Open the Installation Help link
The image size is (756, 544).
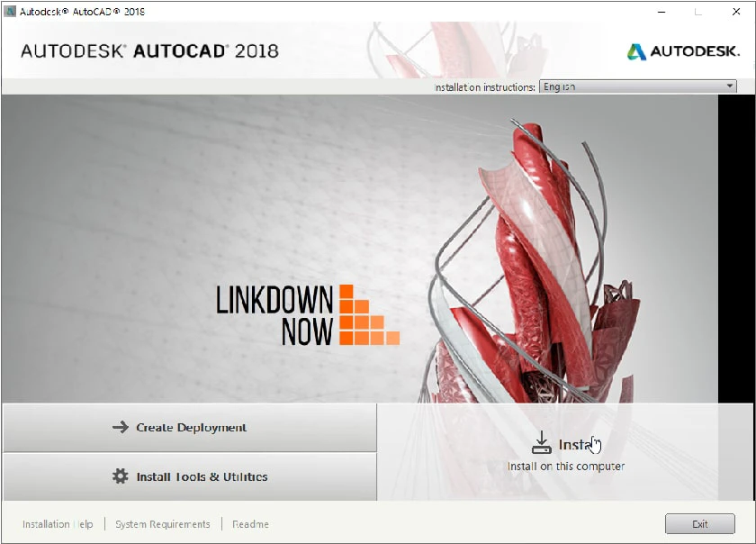pos(58,524)
